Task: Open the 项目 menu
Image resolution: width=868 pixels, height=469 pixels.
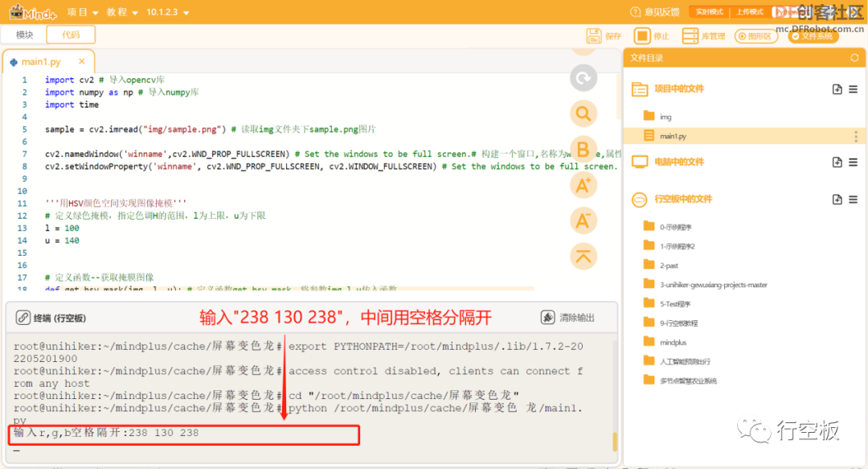Action: pyautogui.click(x=83, y=12)
